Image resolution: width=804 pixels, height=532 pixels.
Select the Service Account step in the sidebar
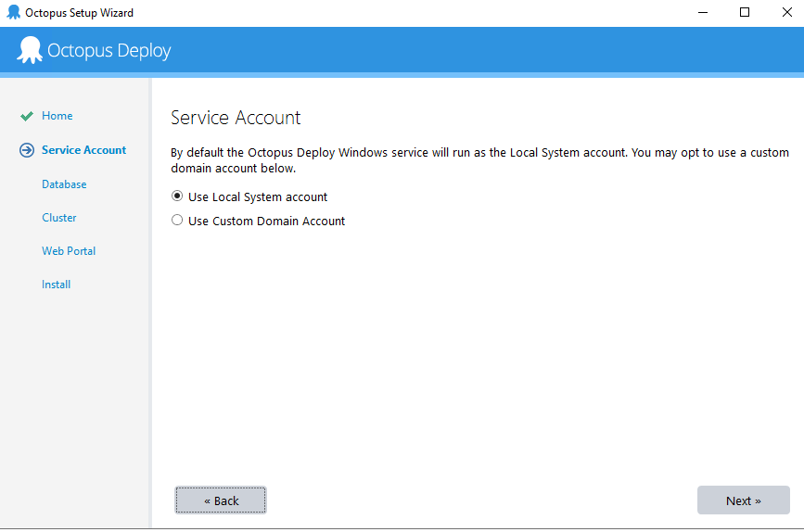coord(83,150)
